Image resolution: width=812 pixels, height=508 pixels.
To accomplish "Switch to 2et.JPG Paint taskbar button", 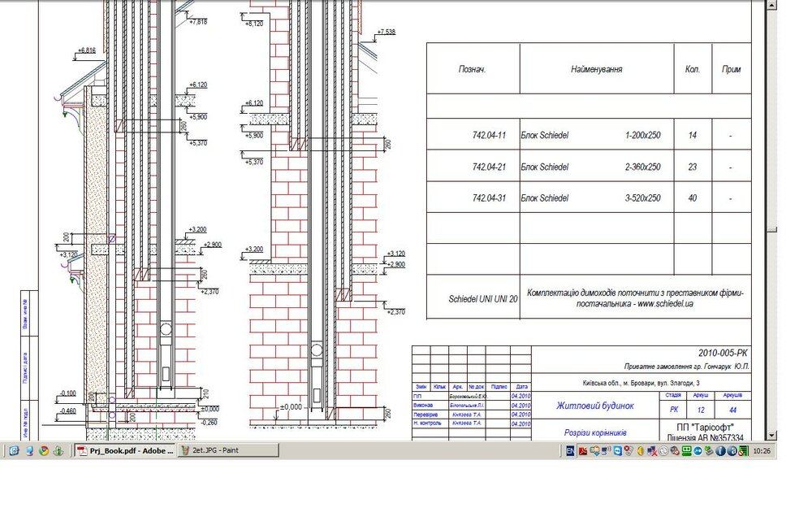I will tap(228, 451).
